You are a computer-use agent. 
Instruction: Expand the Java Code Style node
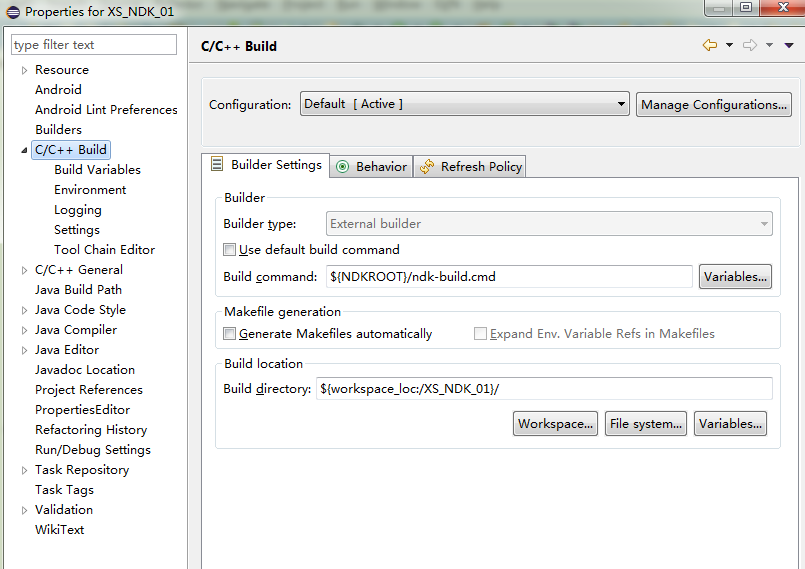(24, 310)
